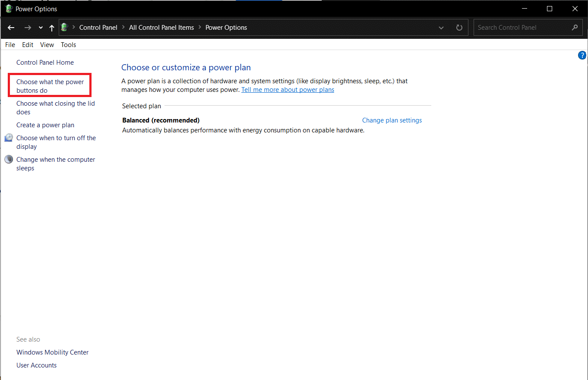Open the View menu
This screenshot has width=588, height=380.
[x=47, y=45]
